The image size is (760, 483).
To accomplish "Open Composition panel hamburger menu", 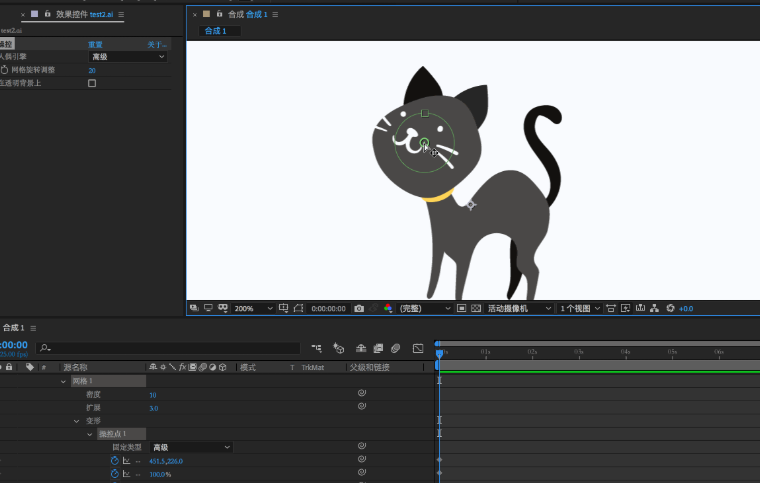I will click(275, 15).
